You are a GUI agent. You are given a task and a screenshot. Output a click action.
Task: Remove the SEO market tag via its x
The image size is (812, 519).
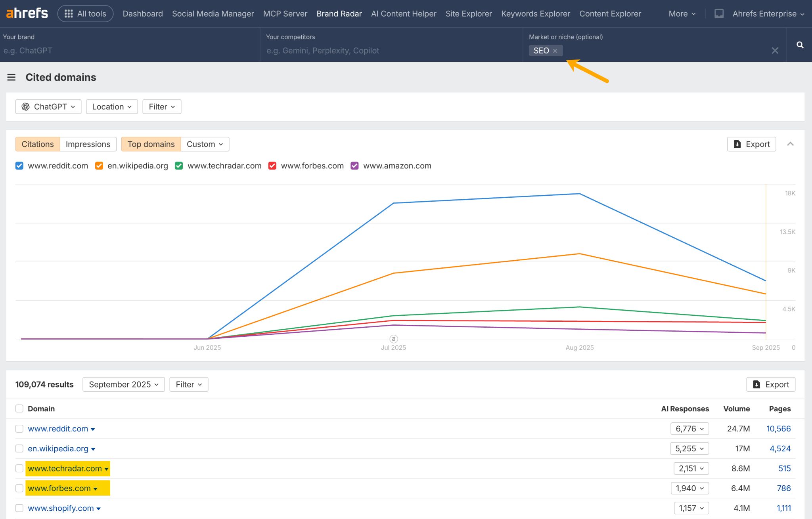click(x=555, y=50)
